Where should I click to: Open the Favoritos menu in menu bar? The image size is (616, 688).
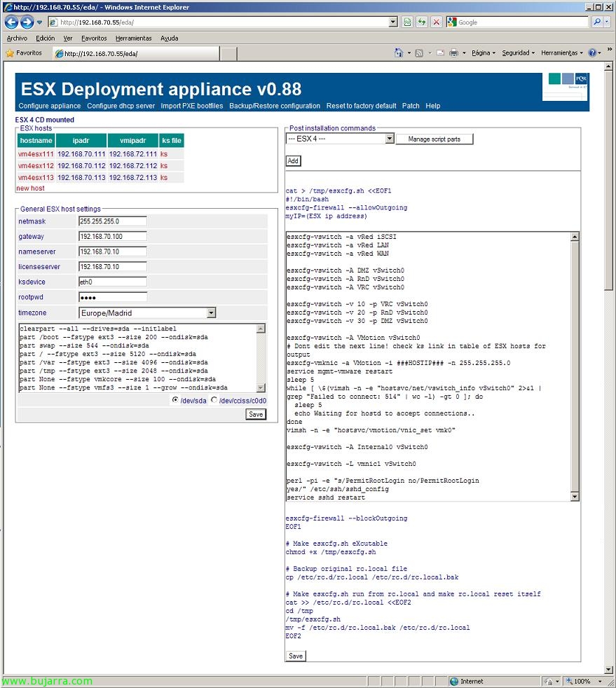(x=94, y=38)
